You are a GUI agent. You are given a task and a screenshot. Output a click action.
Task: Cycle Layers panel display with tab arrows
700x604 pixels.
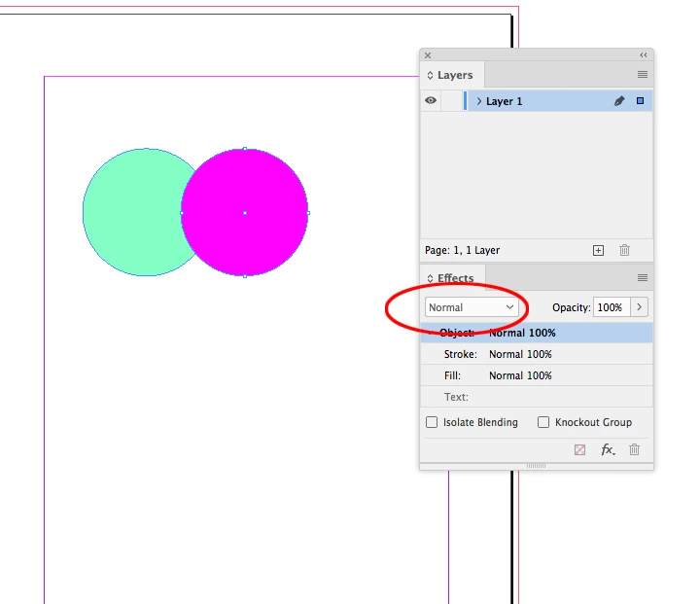pos(430,75)
